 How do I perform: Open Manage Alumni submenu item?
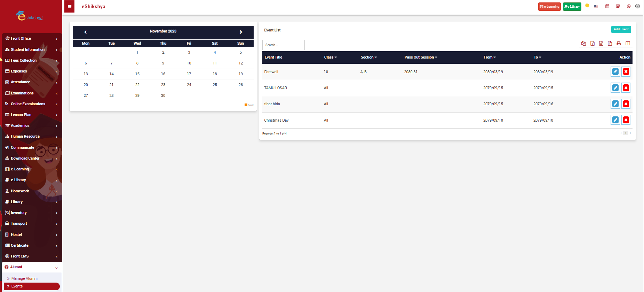[x=24, y=278]
